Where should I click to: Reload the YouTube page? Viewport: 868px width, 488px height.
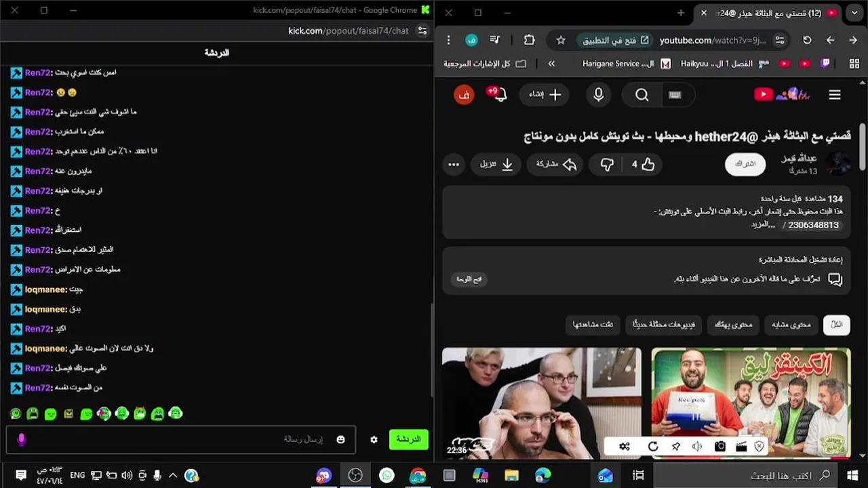pos(807,40)
